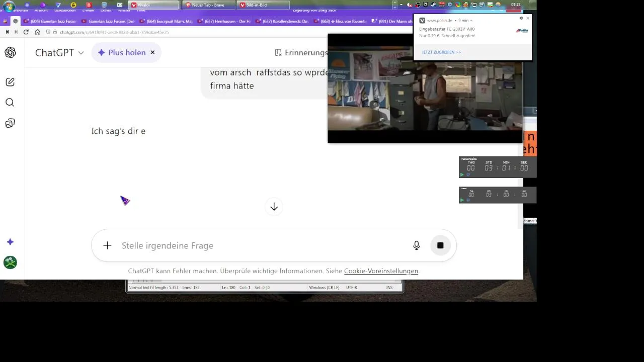Click Windows (CR LF) in the editor status bar
Image resolution: width=644 pixels, height=362 pixels.
pos(324,288)
